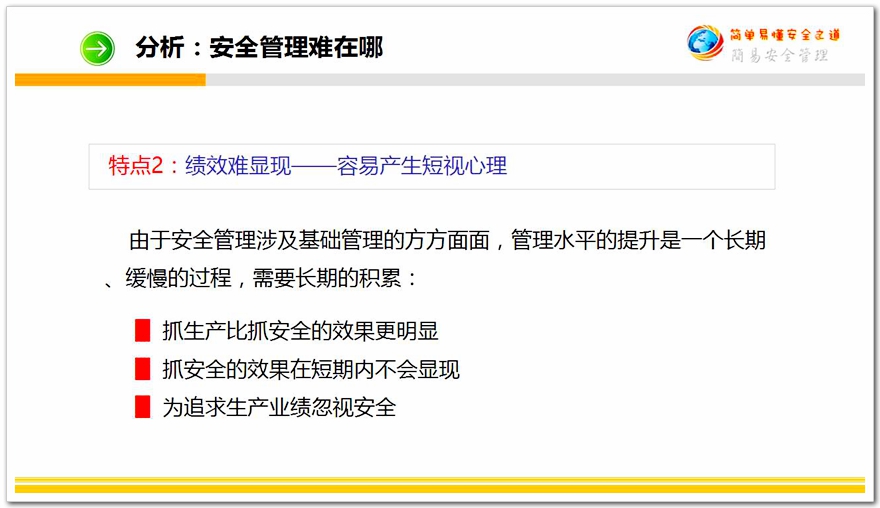The width and height of the screenshot is (880, 508).
Task: Click red square bullet before 为追求生产业绩
Action: pyautogui.click(x=143, y=407)
